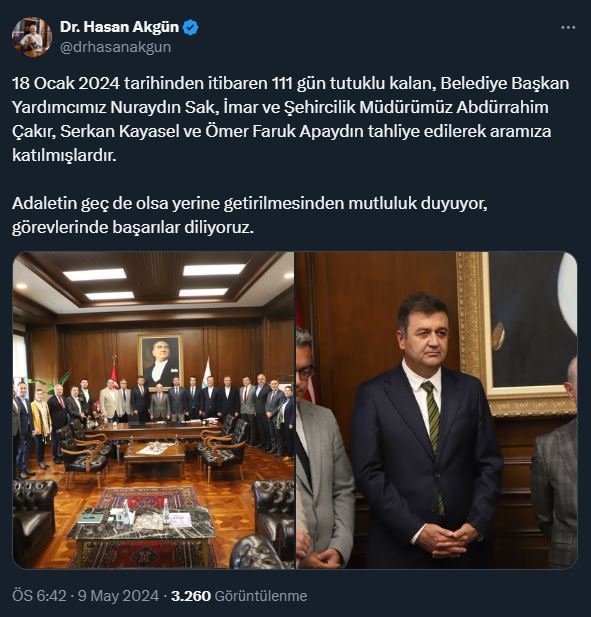This screenshot has height=617, width=591.
Task: Click the ceiling light panels in left photo
Action: click(x=153, y=282)
